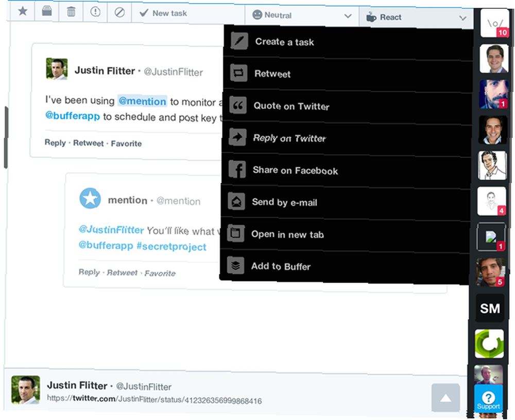Choose Send by e-mail option
This screenshot has height=420, width=515.
pyautogui.click(x=345, y=202)
